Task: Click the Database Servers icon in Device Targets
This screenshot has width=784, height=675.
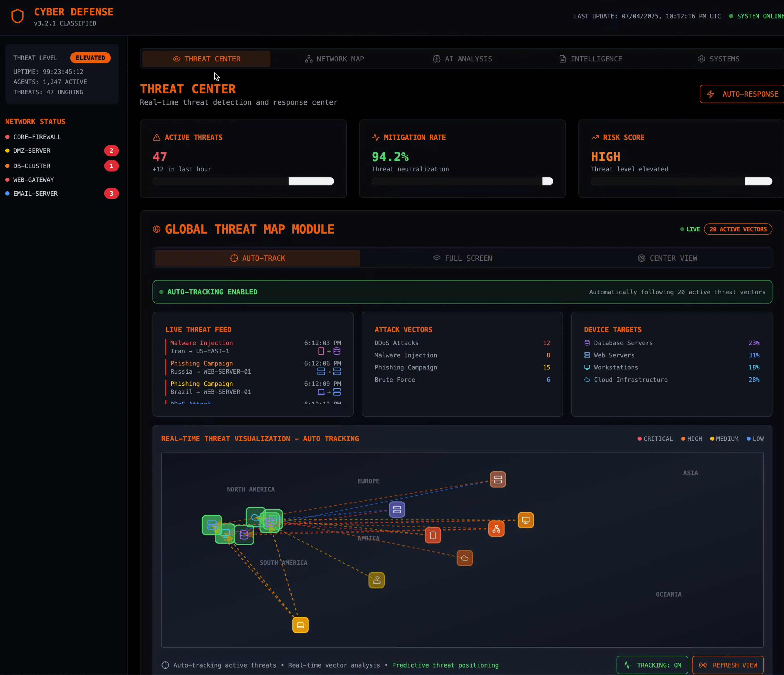Action: click(x=587, y=343)
